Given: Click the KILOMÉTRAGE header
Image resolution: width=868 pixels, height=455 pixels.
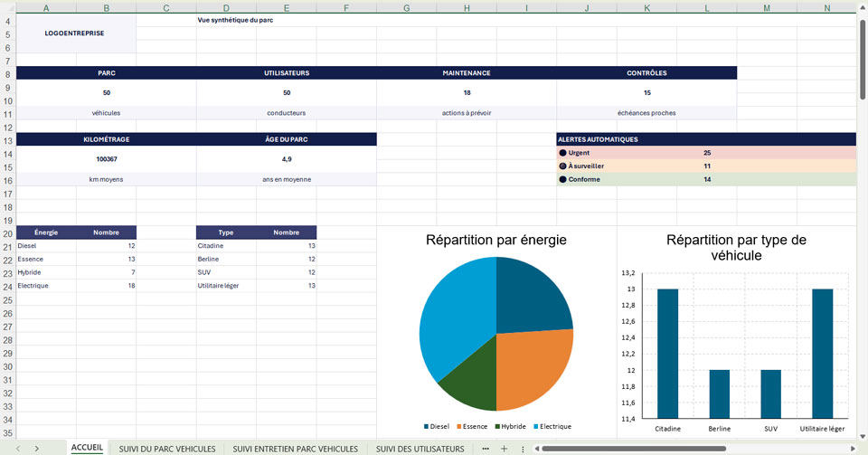Looking at the screenshot, I should [x=107, y=139].
